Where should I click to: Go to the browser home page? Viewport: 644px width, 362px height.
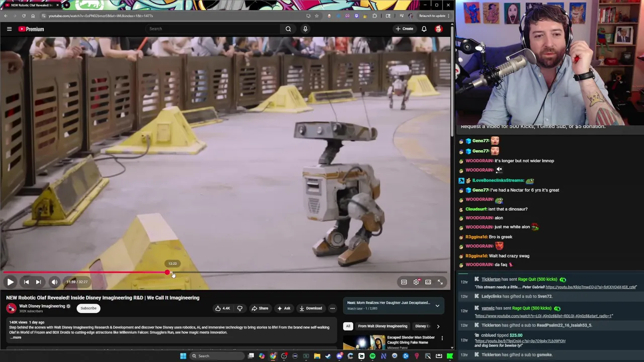point(33,16)
